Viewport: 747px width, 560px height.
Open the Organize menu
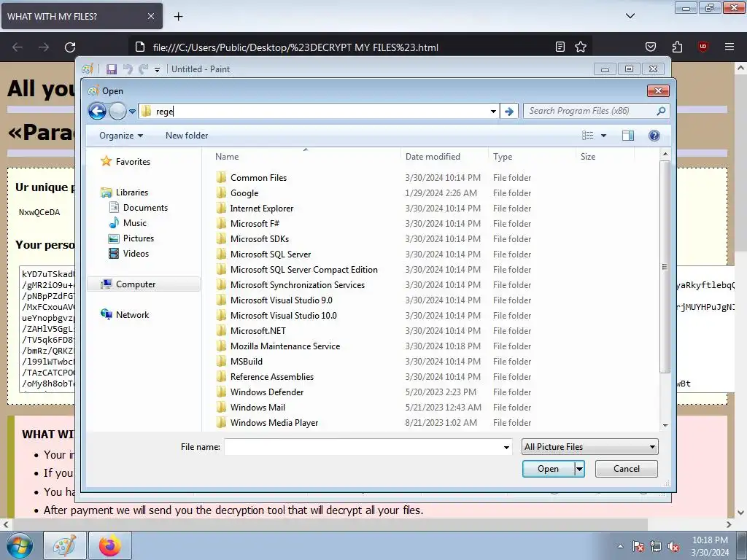[121, 136]
